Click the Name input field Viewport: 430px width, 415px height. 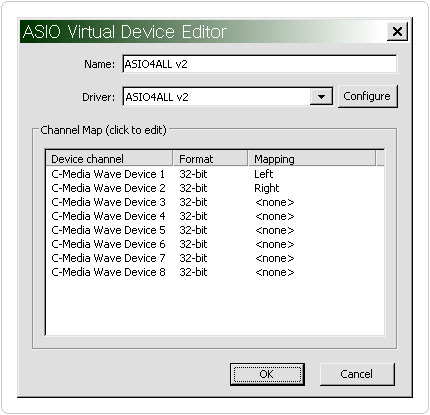point(259,64)
